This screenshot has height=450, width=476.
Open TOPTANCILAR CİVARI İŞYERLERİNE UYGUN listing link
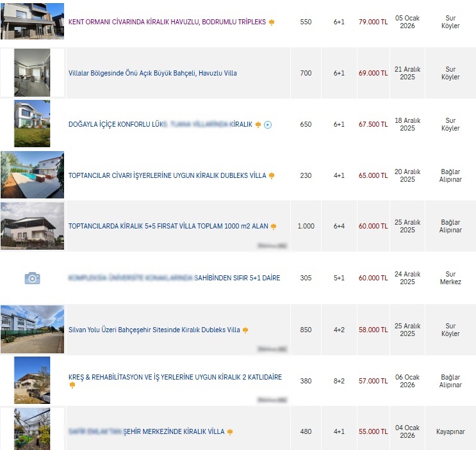(167, 175)
